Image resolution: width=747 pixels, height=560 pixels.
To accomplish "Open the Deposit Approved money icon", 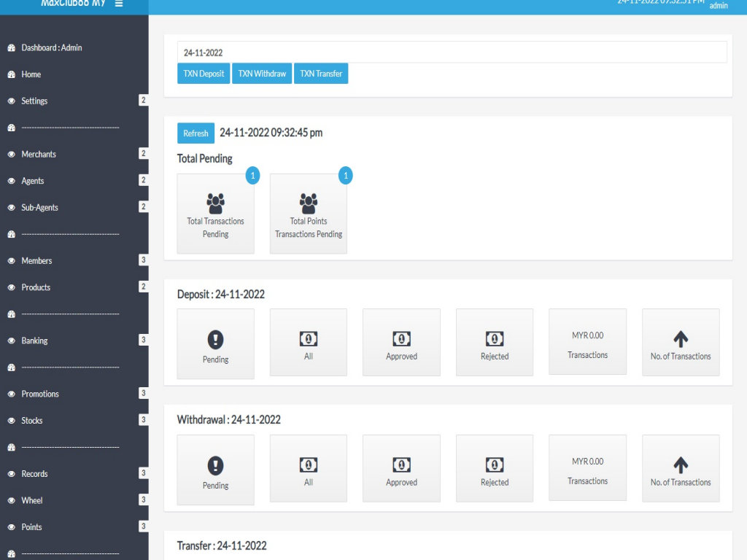I will (401, 339).
